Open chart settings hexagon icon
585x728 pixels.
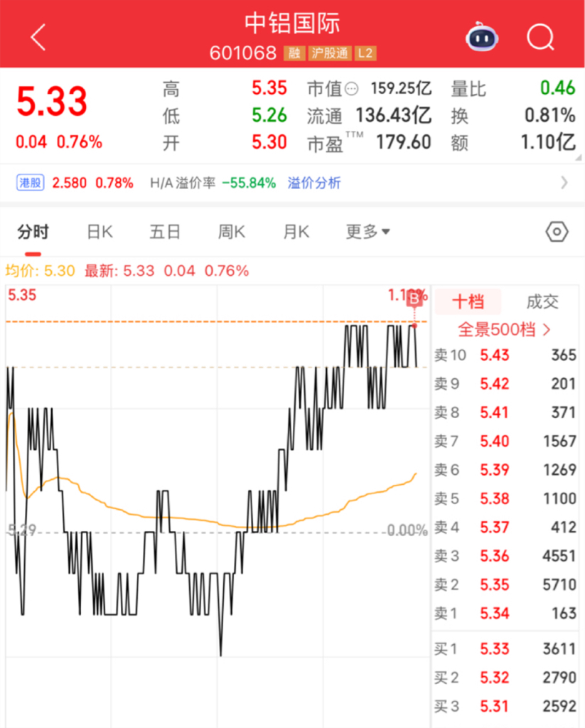557,232
